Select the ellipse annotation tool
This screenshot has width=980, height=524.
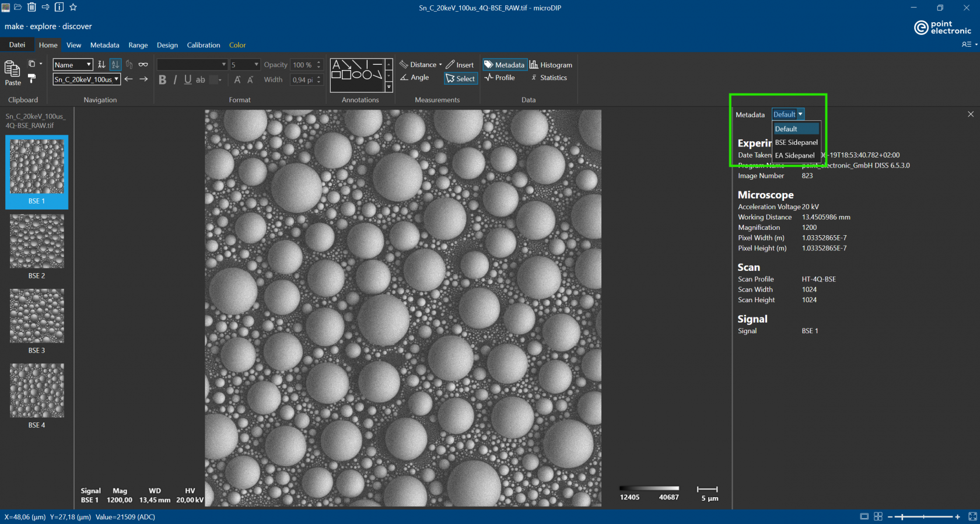(357, 75)
